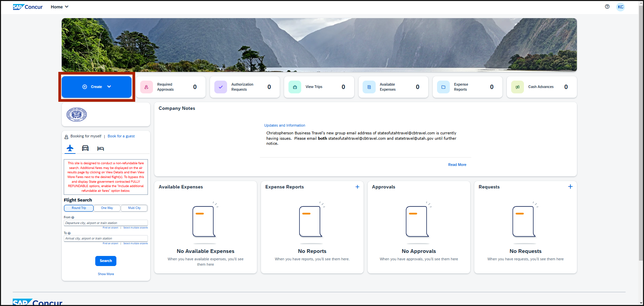Click the No Available Expenses text
The width and height of the screenshot is (644, 306).
point(206,251)
